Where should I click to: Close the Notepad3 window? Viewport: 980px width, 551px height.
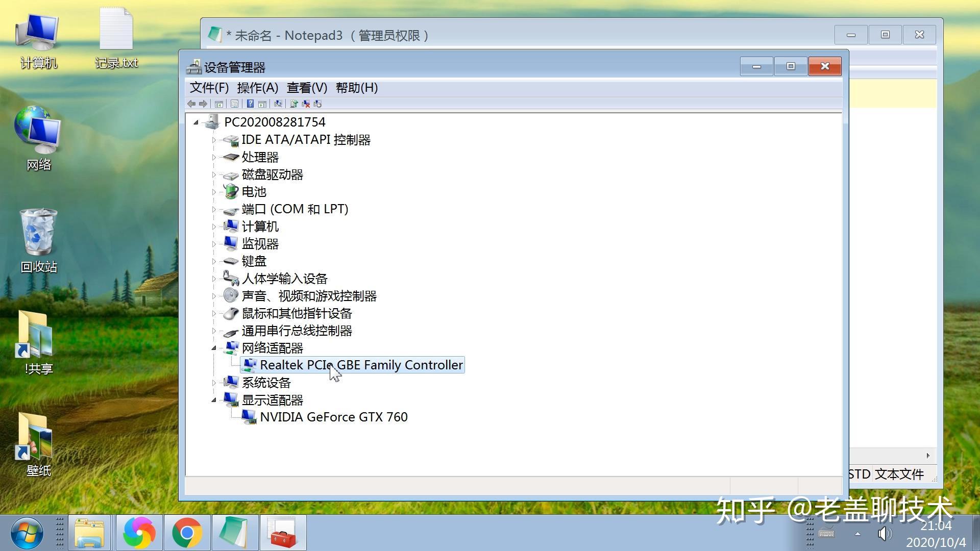919,35
